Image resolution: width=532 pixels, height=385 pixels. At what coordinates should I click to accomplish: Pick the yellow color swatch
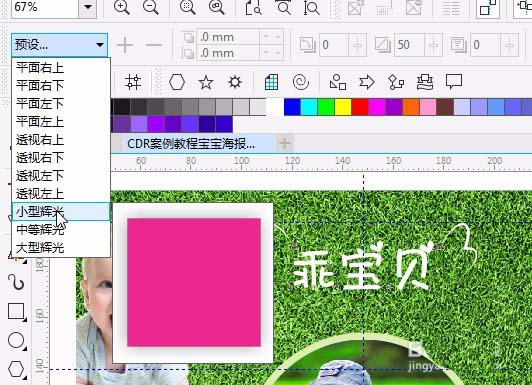(343, 107)
